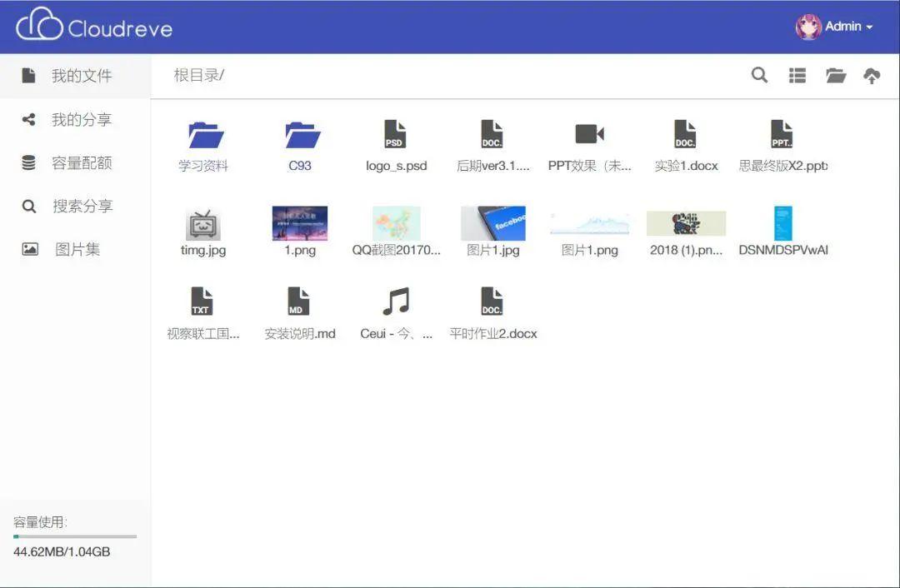
Task: Select the 搜索分享 search icon
Action: pos(29,206)
